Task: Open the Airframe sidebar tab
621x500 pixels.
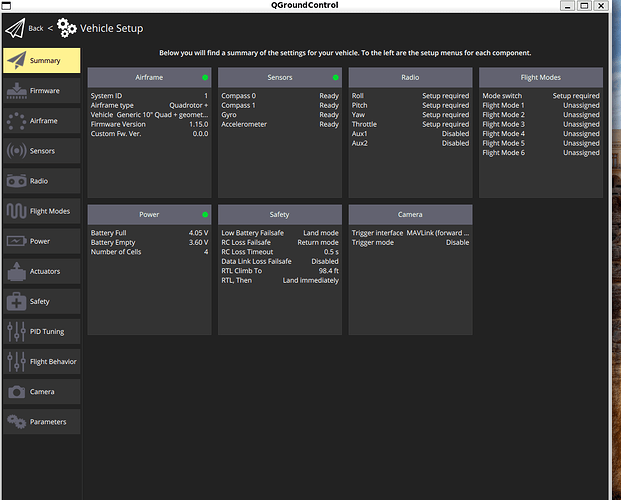Action: pos(42,121)
